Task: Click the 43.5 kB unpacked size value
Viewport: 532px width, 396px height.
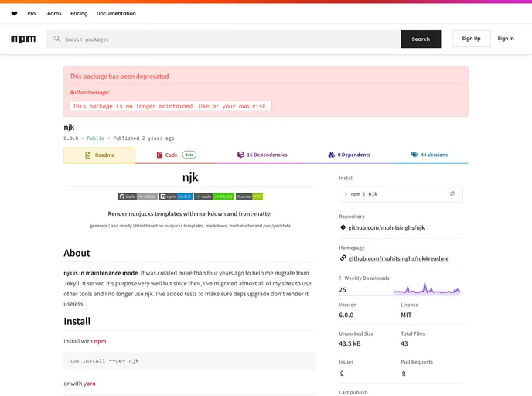Action: pyautogui.click(x=350, y=343)
